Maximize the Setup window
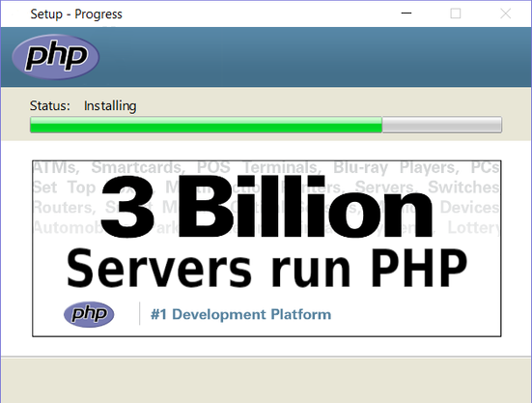Viewport: 532px width, 403px height. point(456,14)
